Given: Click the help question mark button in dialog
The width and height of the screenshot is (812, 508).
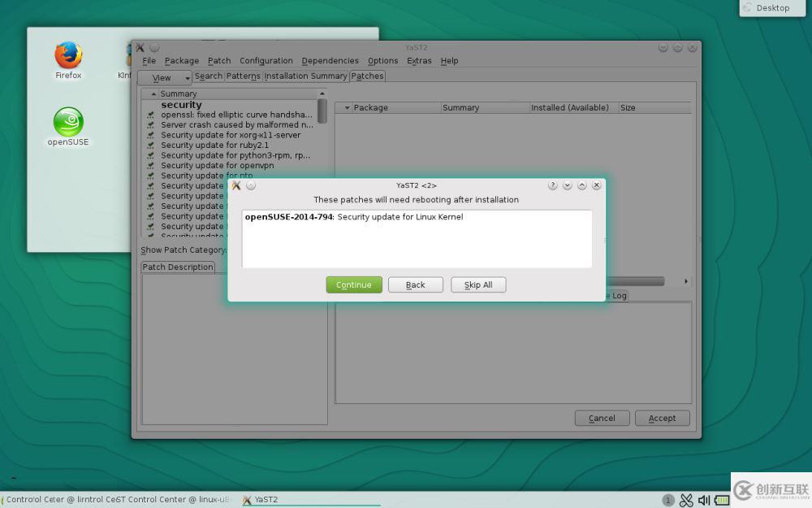Looking at the screenshot, I should 553,185.
